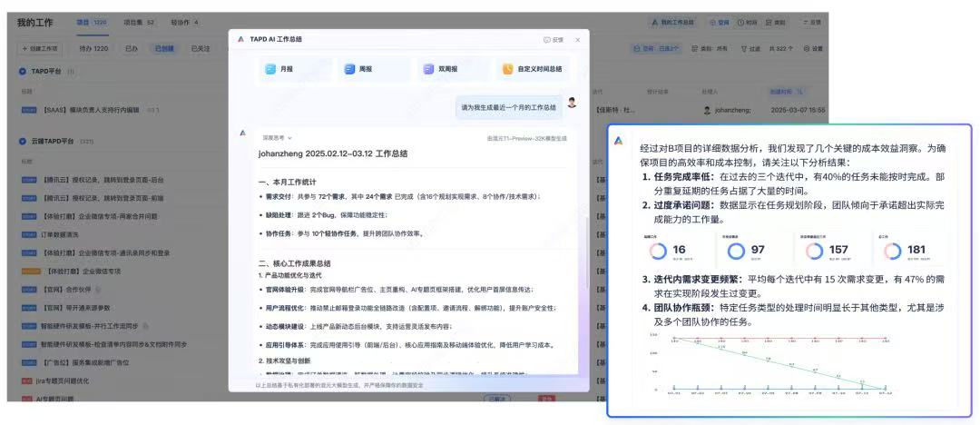
Task: Open the 【广告位】服务集成新增广告位 item
Action: [x=85, y=362]
